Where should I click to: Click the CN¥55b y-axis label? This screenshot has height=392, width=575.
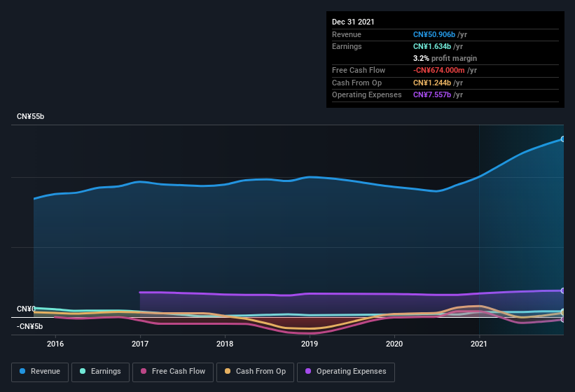(30, 116)
